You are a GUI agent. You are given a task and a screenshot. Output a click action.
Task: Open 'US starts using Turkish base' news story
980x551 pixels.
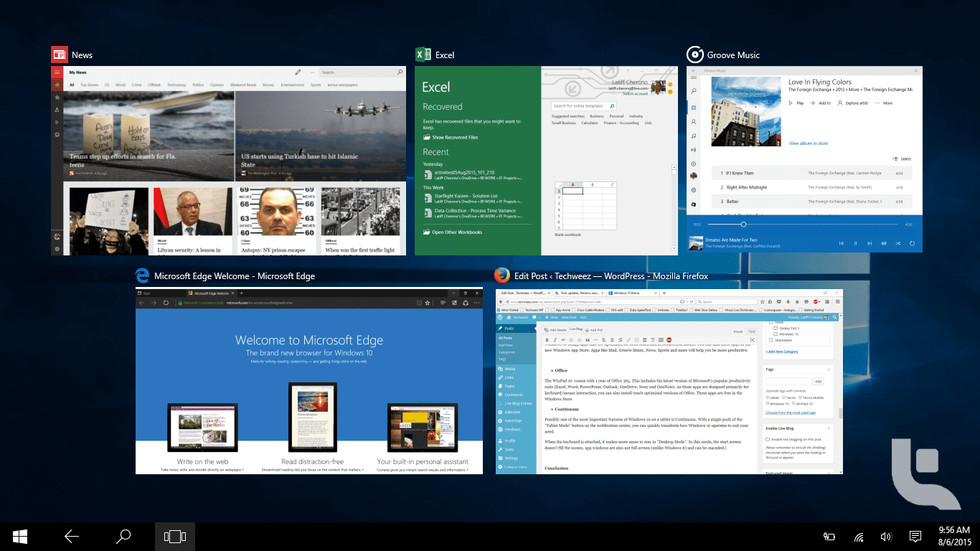point(321,136)
